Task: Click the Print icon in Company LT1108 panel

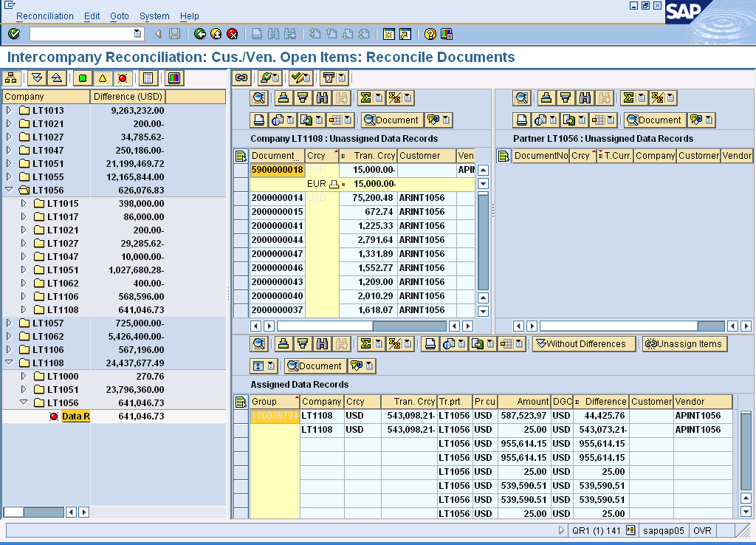Action: click(259, 120)
